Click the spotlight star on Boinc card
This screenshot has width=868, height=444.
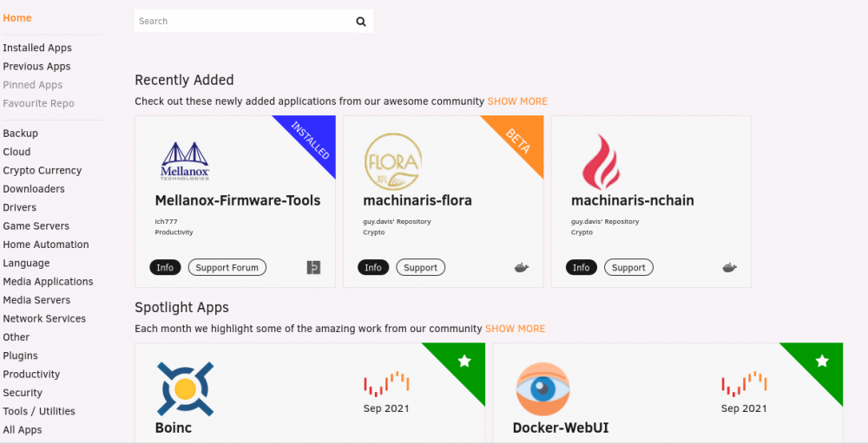[x=464, y=361]
